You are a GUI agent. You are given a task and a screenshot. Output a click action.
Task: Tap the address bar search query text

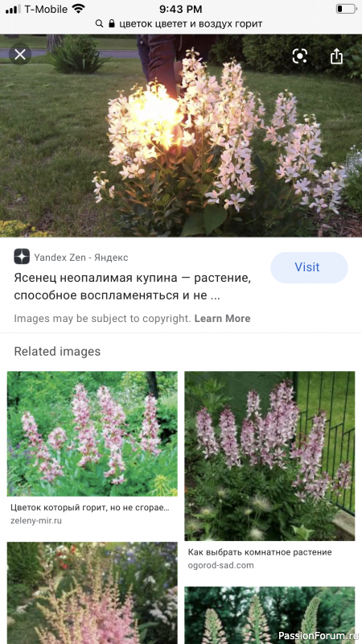pos(191,23)
